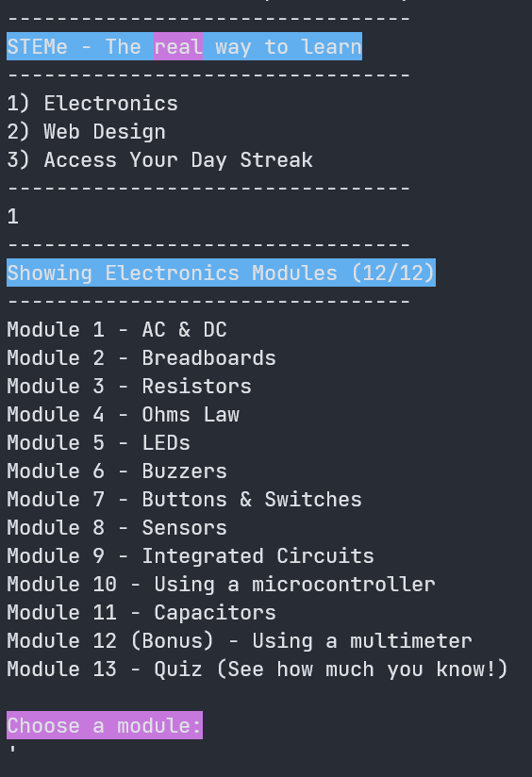
Task: Click the STEMe title banner line
Action: click(x=185, y=46)
